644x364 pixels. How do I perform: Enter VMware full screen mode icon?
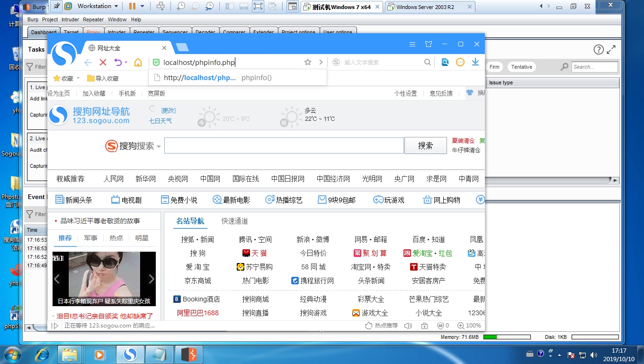tap(258, 6)
